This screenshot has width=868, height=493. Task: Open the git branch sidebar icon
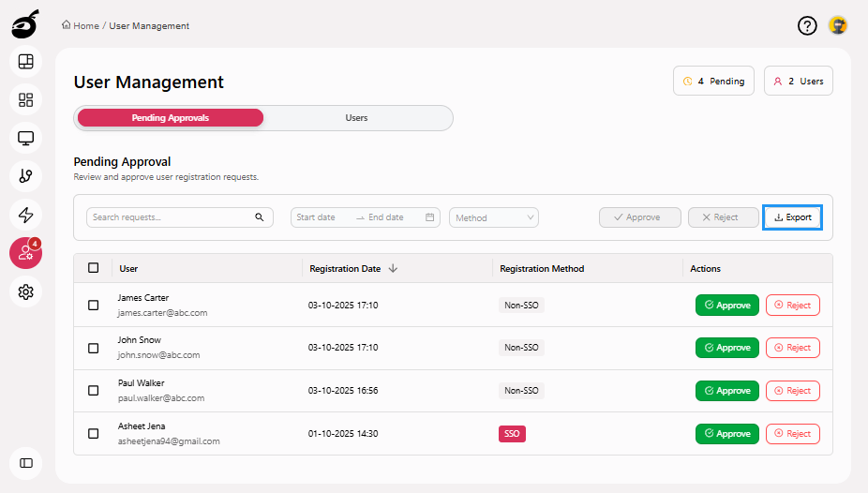pos(26,176)
